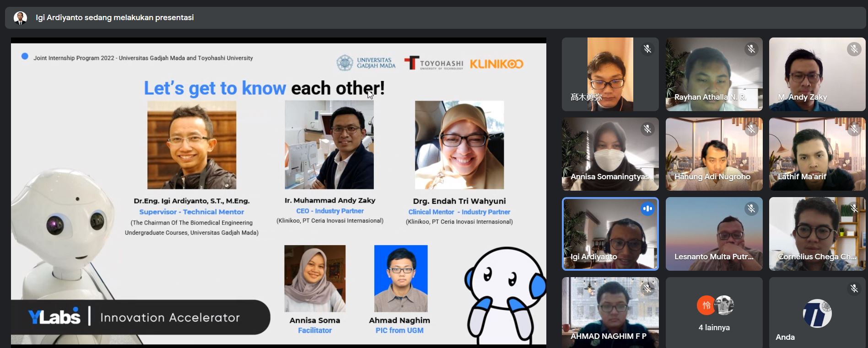Click the muted mic icon on Cornelius Chega's tile
This screenshot has height=348, width=868.
pyautogui.click(x=854, y=209)
